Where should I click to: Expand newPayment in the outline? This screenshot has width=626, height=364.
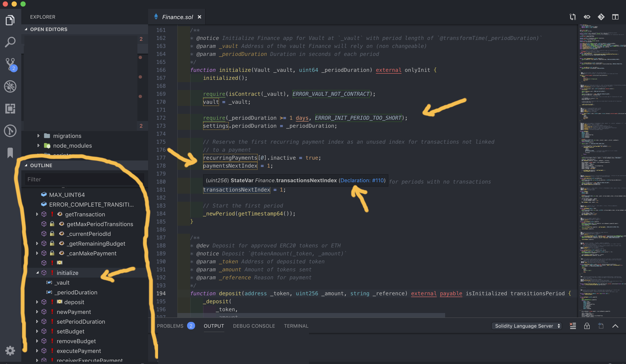tap(37, 312)
